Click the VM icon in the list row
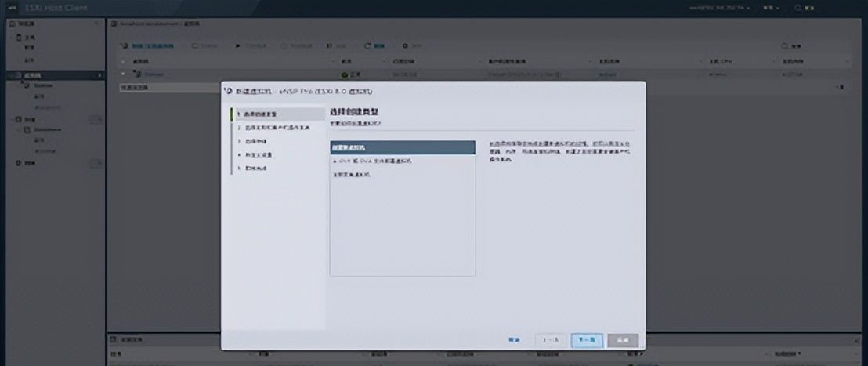Viewport: 868px width, 366px height. coord(137,74)
